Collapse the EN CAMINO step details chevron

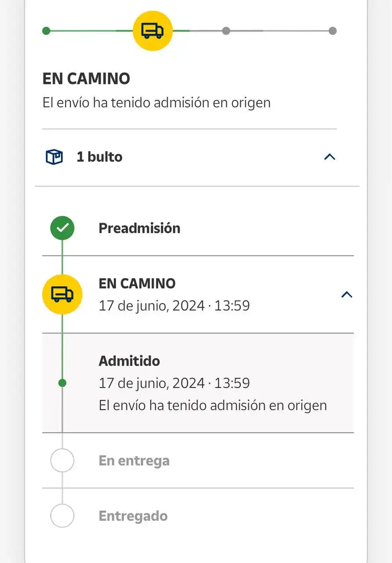[x=347, y=294]
